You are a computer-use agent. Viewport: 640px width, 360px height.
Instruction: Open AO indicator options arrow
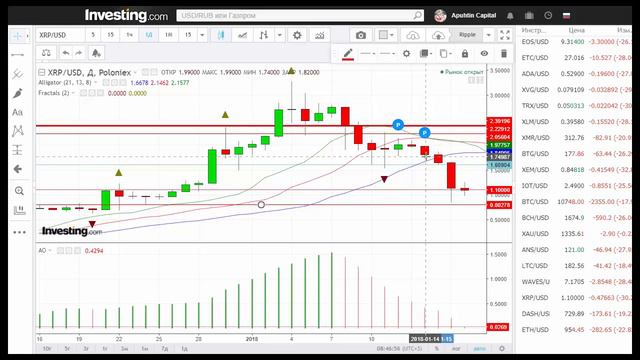[x=50, y=250]
